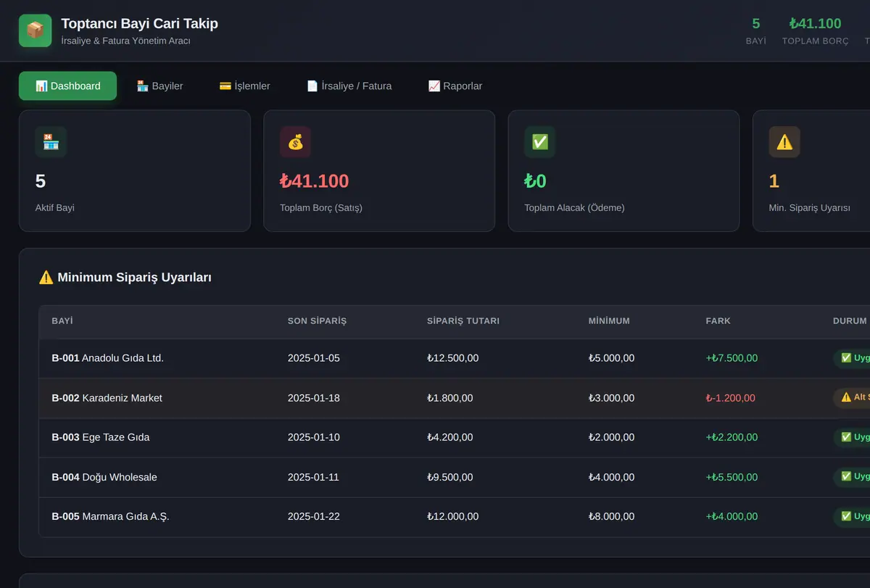Select the B-003 Ege Taze Gıda row
870x588 pixels.
point(455,437)
